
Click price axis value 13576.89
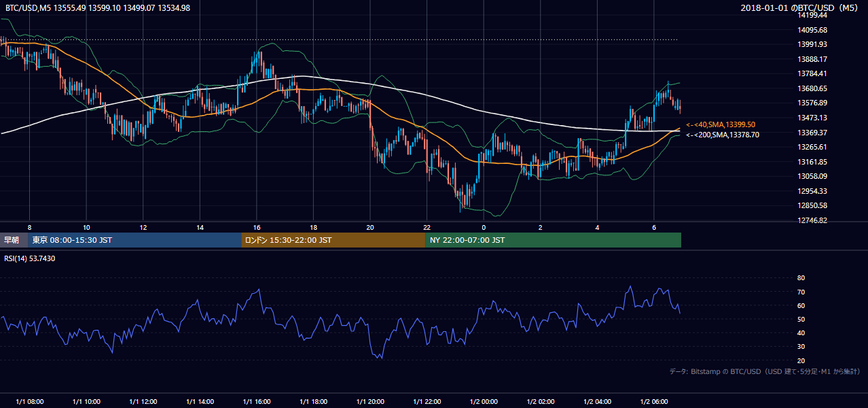pos(812,103)
